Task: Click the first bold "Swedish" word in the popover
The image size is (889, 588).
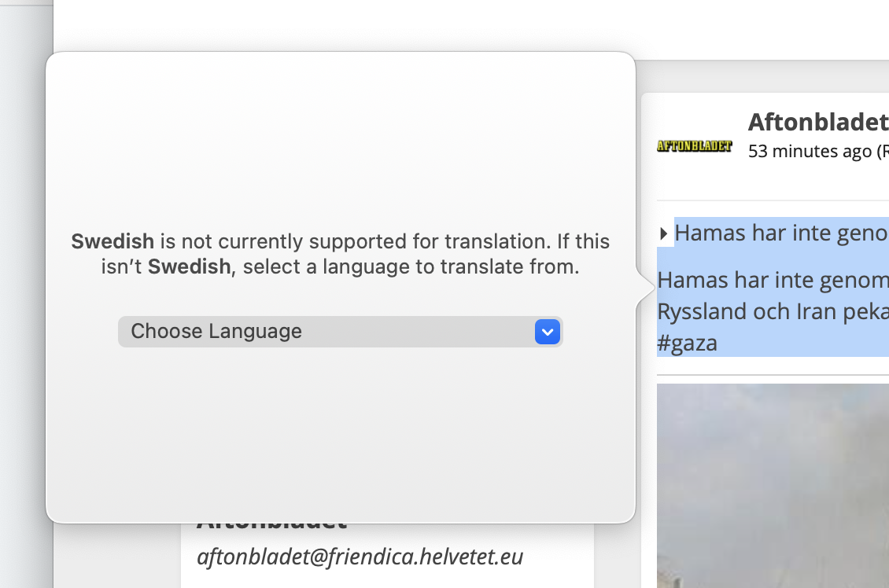Action: point(113,241)
